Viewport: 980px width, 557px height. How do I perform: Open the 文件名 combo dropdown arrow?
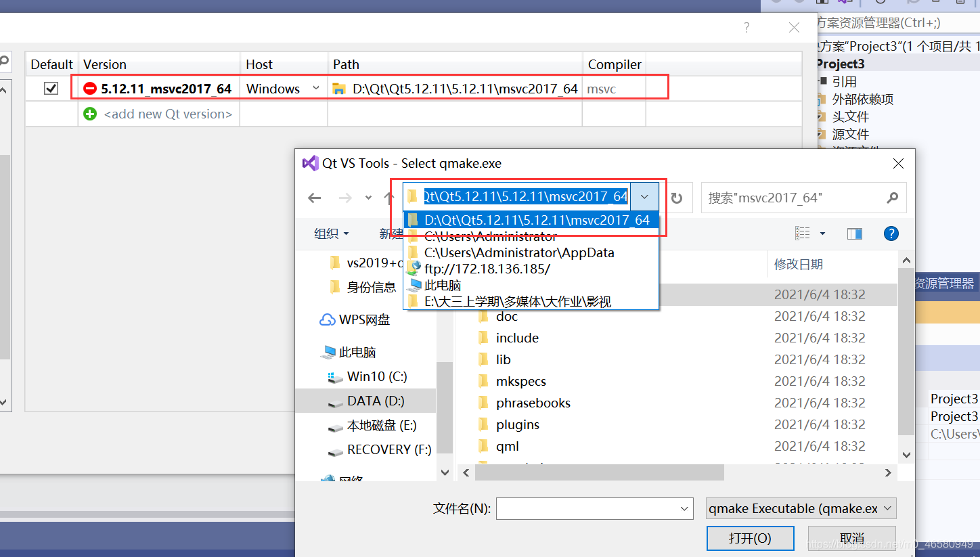click(685, 509)
